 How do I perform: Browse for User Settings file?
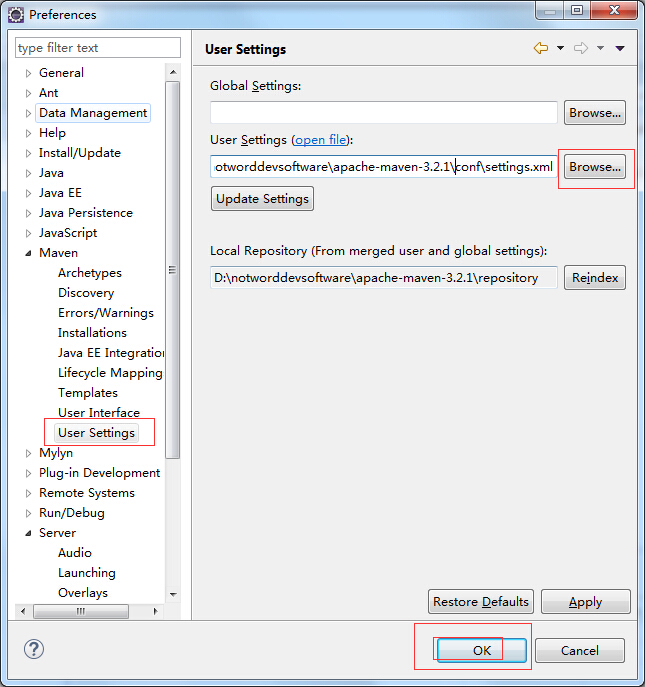tap(595, 166)
